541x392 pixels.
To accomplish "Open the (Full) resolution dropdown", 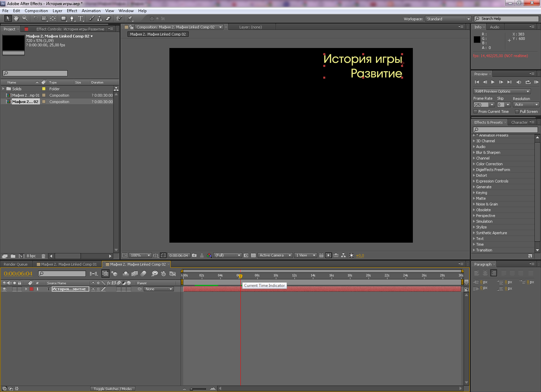I will click(228, 255).
